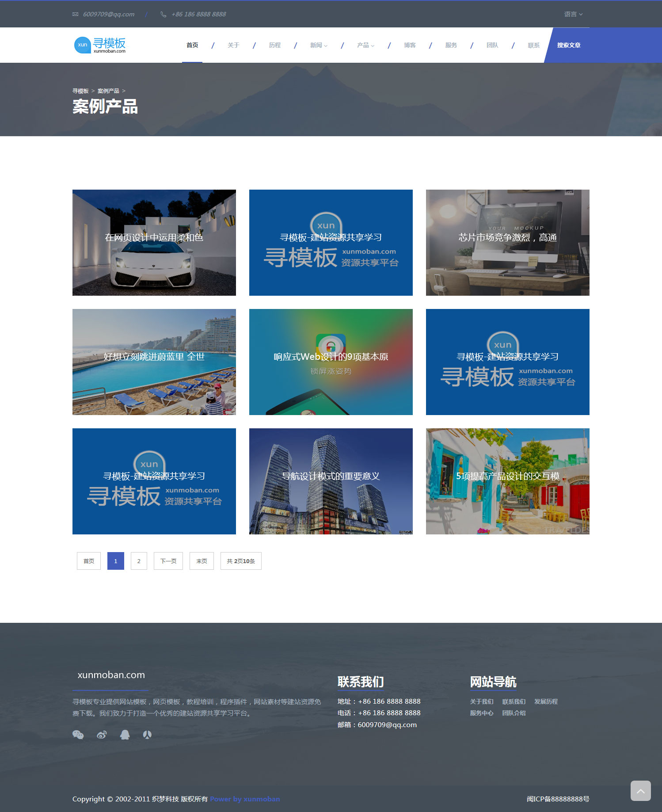Click the 搜索文章 button
This screenshot has width=662, height=812.
click(x=568, y=45)
